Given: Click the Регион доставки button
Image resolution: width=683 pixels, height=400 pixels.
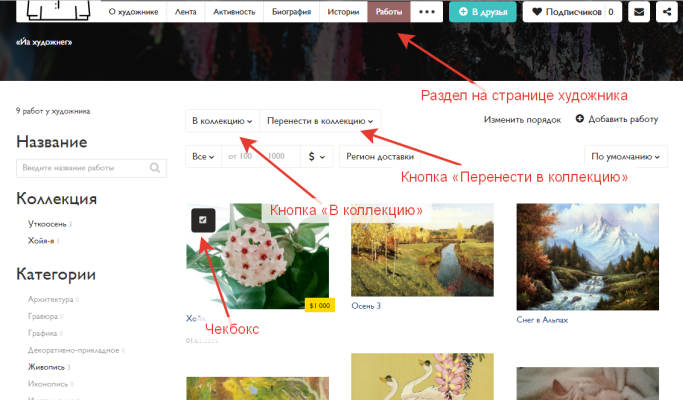Looking at the screenshot, I should pos(379,157).
